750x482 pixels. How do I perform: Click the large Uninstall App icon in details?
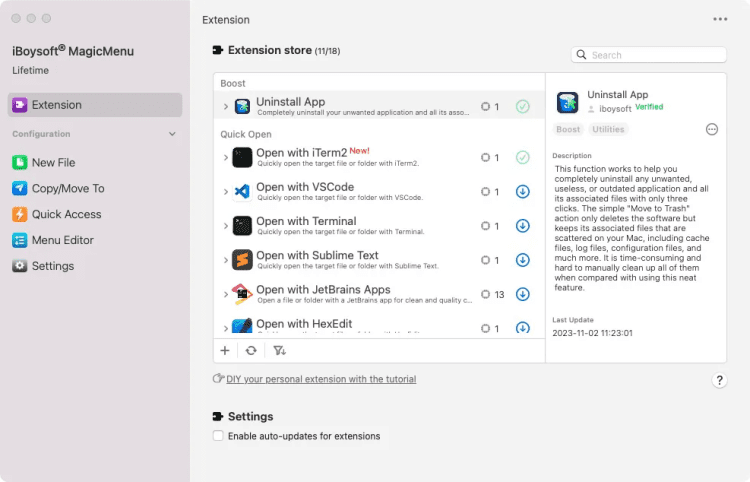click(568, 102)
